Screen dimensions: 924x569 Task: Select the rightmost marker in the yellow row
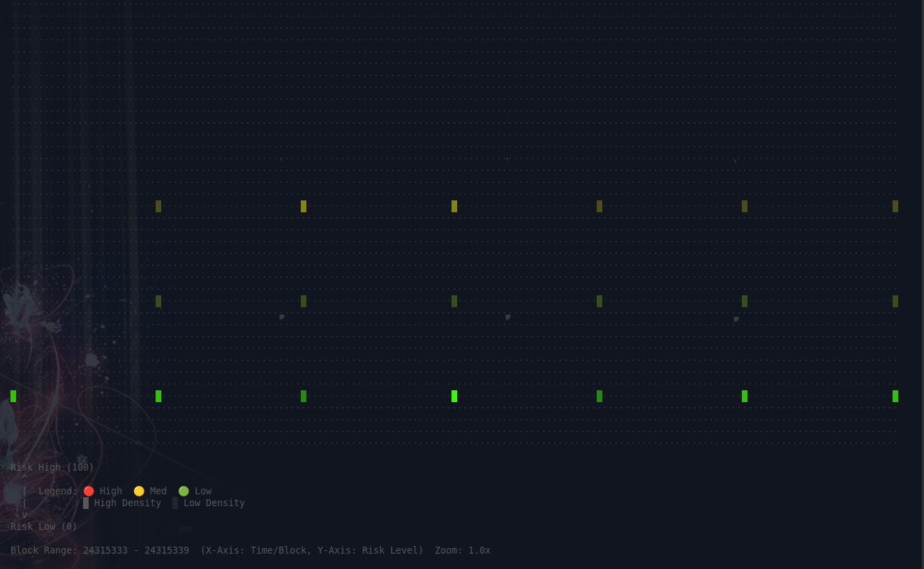point(895,206)
